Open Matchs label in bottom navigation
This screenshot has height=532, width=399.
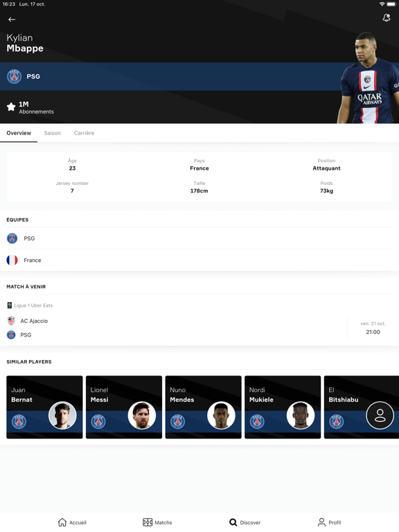pyautogui.click(x=163, y=522)
